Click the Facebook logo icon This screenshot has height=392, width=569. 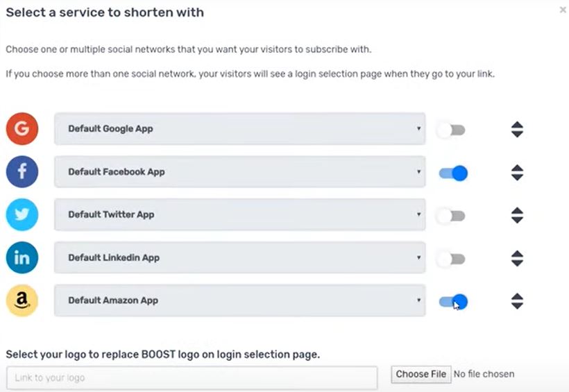[22, 172]
